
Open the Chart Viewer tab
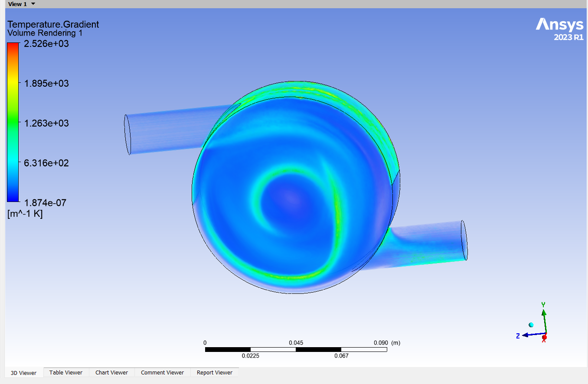tap(111, 372)
